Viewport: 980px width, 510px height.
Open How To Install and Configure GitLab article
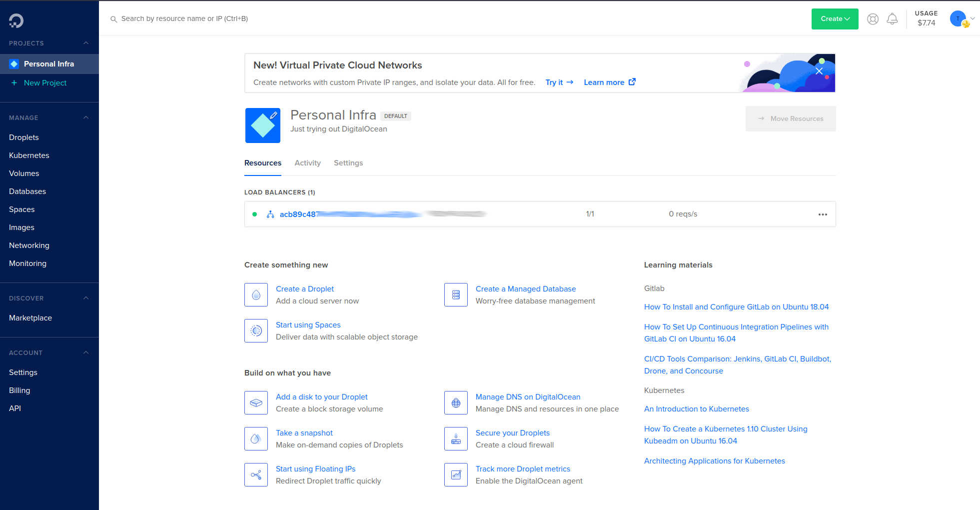(x=737, y=307)
